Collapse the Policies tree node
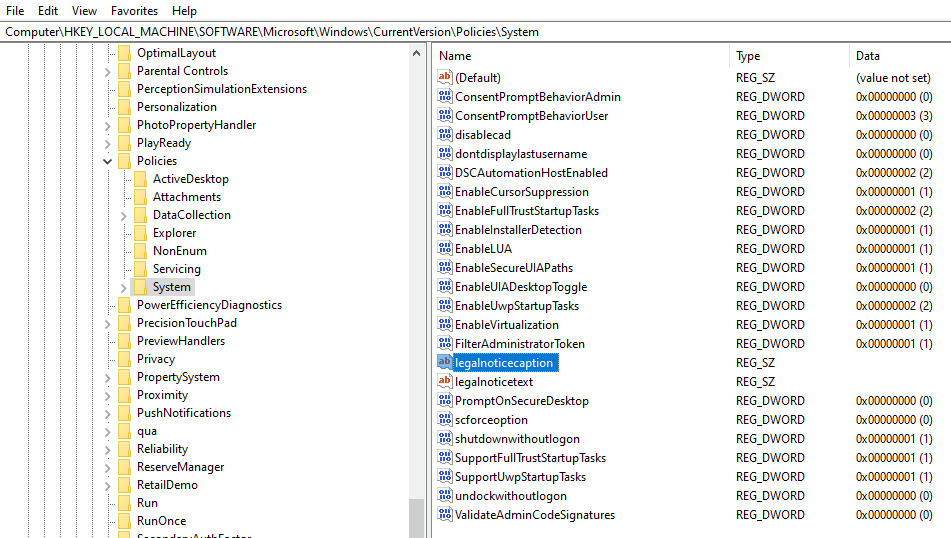Viewport: 951px width, 538px height. click(107, 161)
